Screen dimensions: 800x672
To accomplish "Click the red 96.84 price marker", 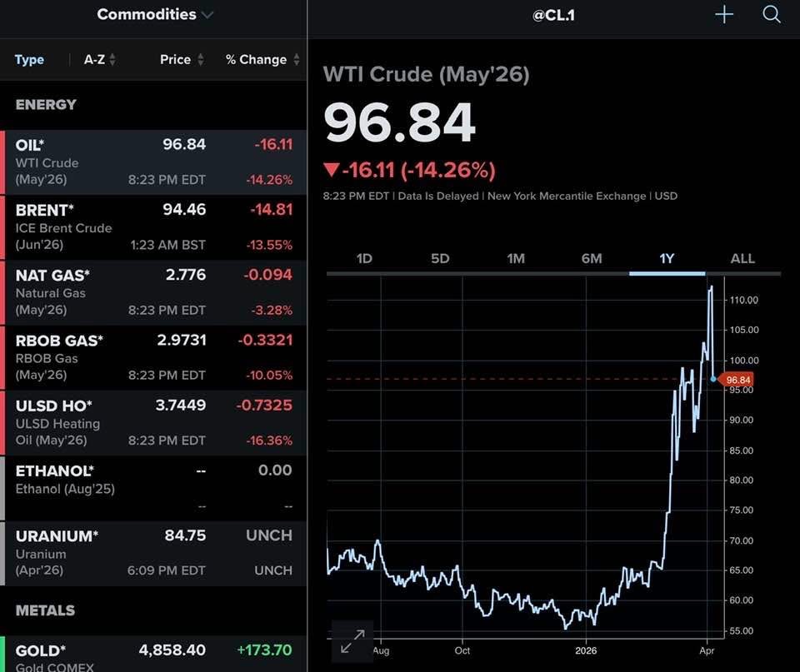I will point(738,380).
